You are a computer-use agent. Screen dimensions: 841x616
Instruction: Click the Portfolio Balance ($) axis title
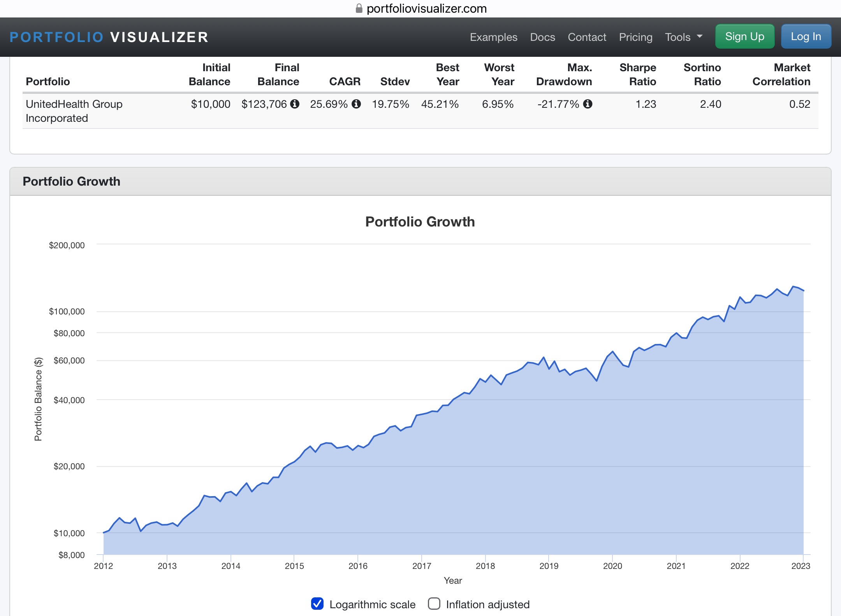[38, 399]
